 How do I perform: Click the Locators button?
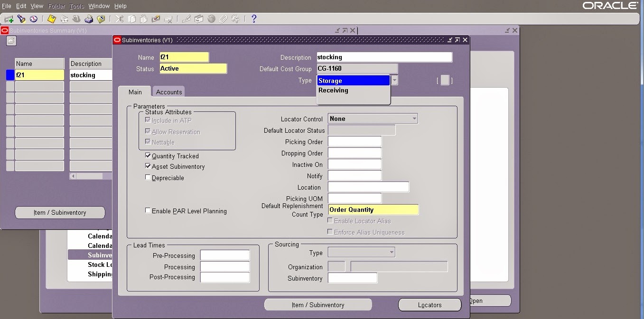(x=429, y=304)
